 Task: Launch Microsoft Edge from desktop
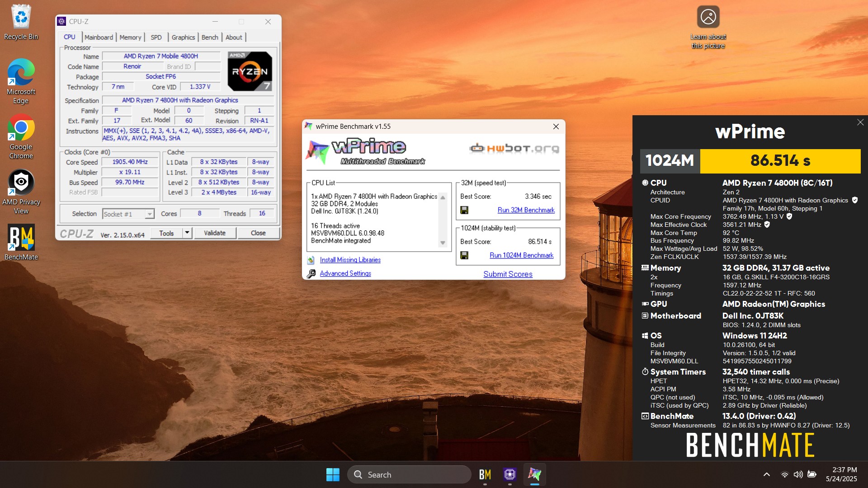[21, 81]
